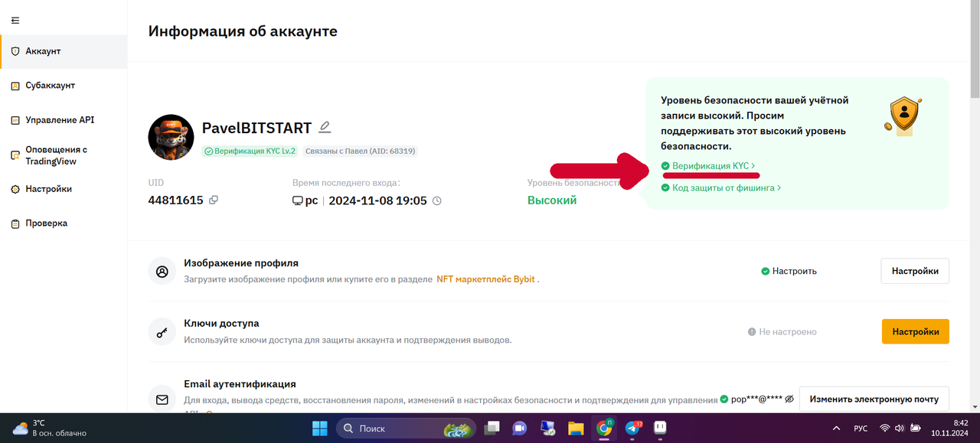Copy the UID with the copy icon
980x443 pixels.
click(x=214, y=200)
